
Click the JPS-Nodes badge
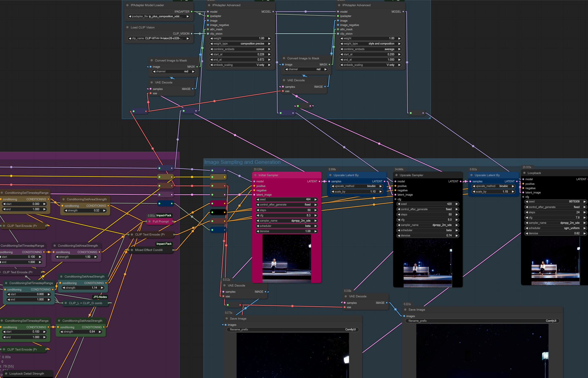click(100, 297)
